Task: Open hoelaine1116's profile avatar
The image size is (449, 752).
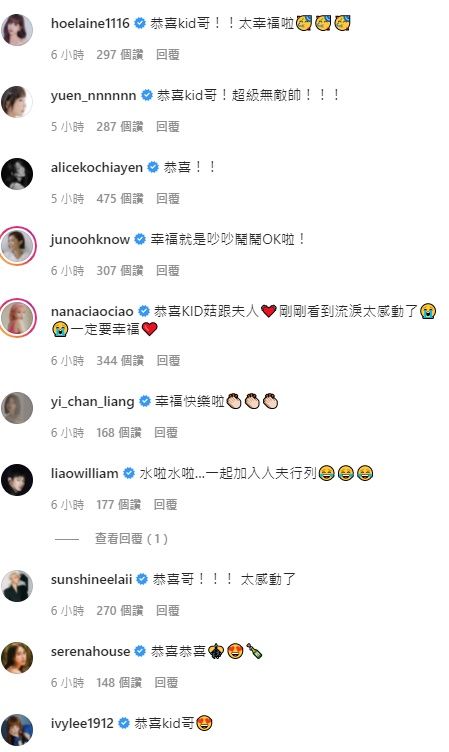Action: click(17, 30)
